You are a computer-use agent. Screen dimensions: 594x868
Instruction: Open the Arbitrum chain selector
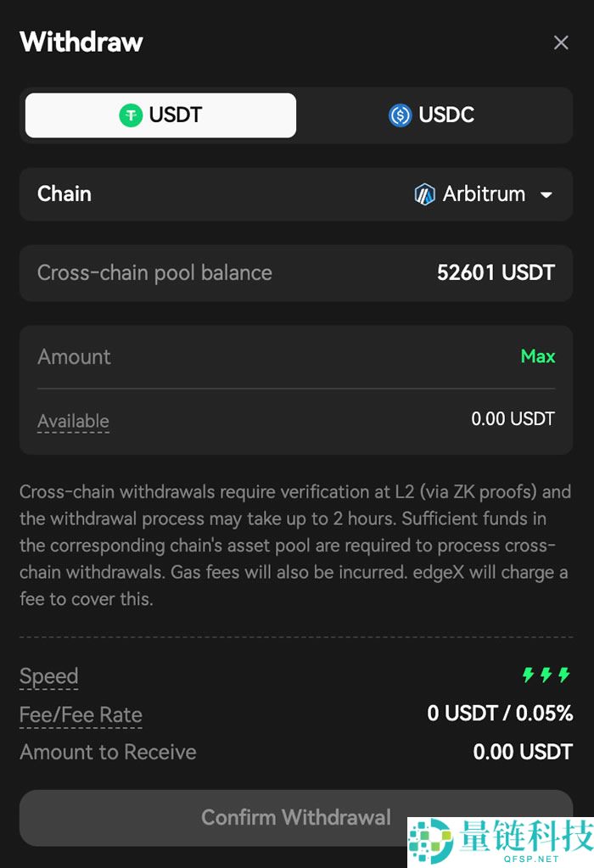[484, 194]
